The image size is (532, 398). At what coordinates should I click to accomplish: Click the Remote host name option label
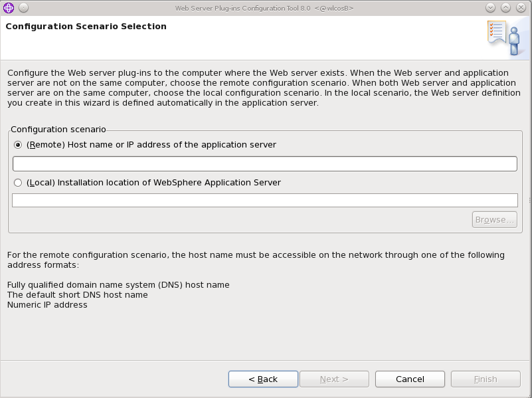tap(151, 145)
